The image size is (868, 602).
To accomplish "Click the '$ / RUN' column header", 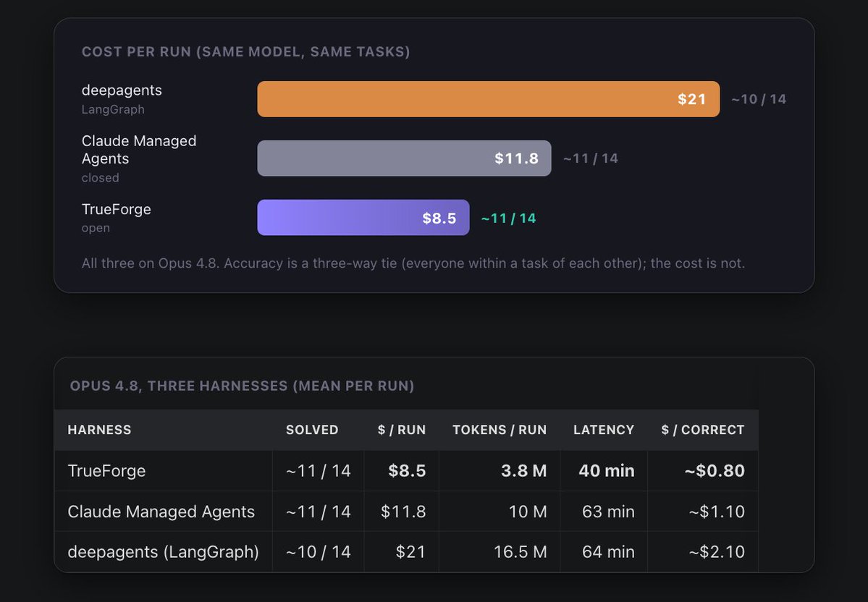I will (401, 430).
